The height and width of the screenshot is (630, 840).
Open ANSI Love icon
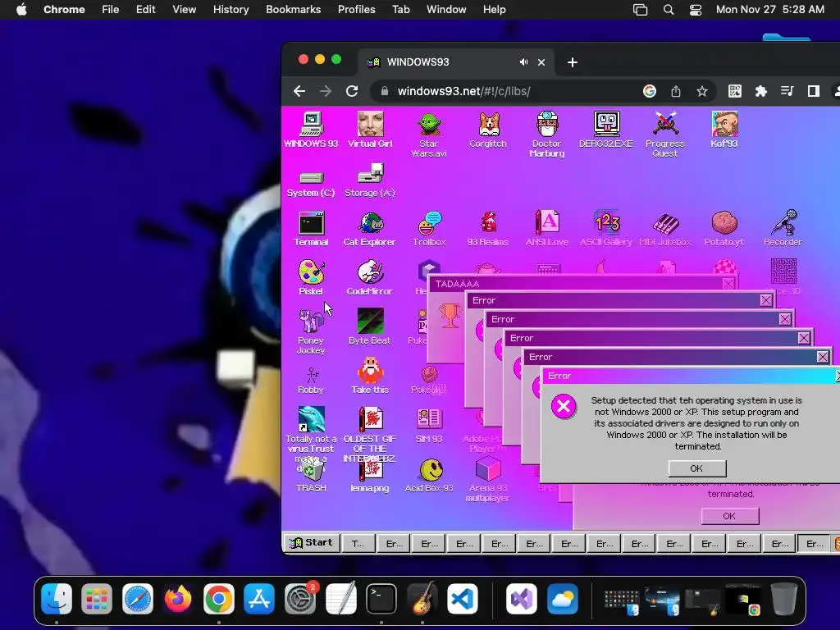point(547,229)
